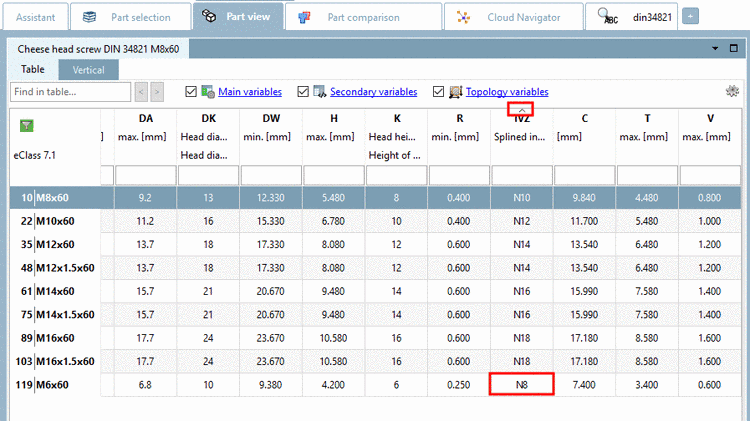
Task: Toggle the Topology variables checkbox
Action: point(439,92)
